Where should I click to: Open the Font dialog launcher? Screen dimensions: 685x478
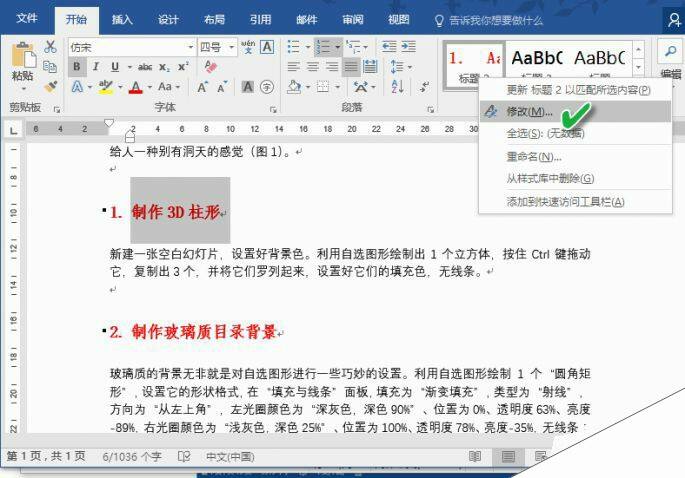pyautogui.click(x=273, y=110)
